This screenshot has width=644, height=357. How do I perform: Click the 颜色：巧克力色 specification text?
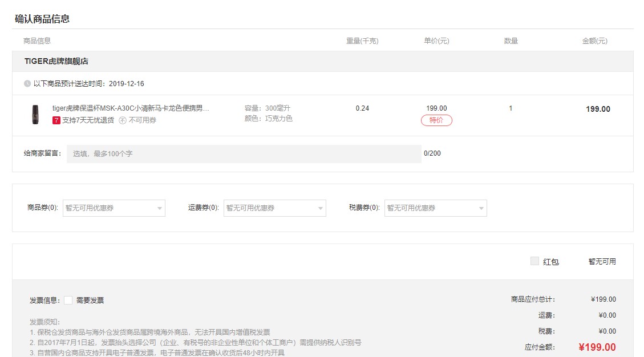click(x=269, y=118)
